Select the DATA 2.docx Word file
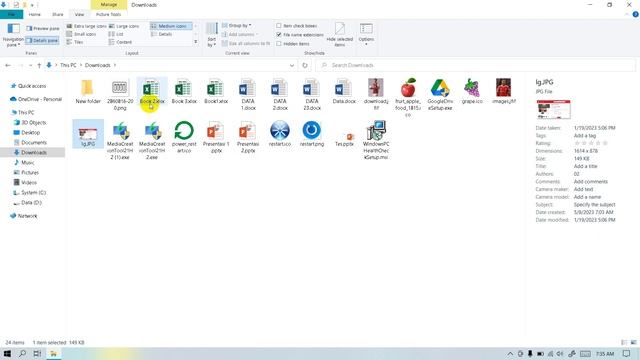Image resolution: width=640 pixels, height=360 pixels. (x=280, y=95)
